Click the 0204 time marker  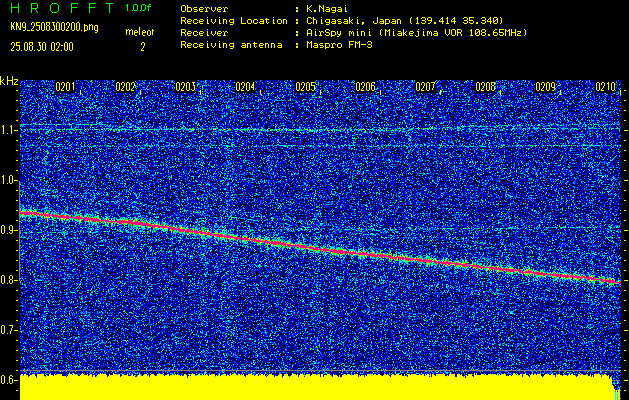pyautogui.click(x=246, y=87)
